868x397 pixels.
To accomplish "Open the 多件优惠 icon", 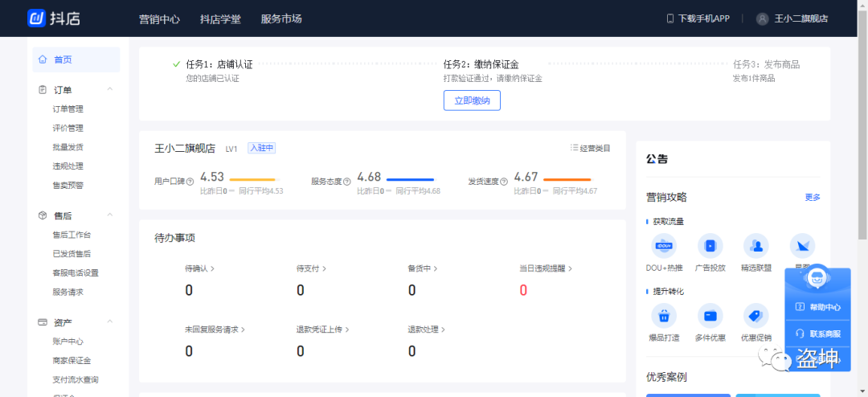I will pos(710,316).
